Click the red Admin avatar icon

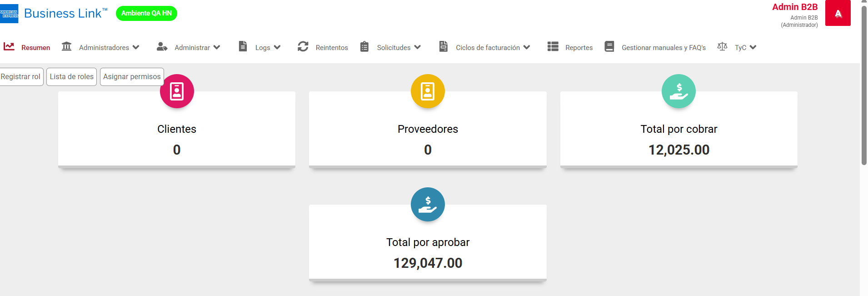click(x=838, y=14)
